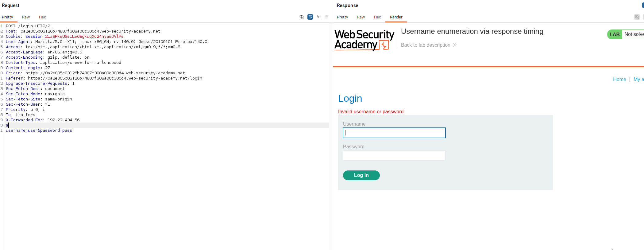Viewport: 644px width, 250px height.
Task: Click the green Log in button
Action: pyautogui.click(x=361, y=175)
